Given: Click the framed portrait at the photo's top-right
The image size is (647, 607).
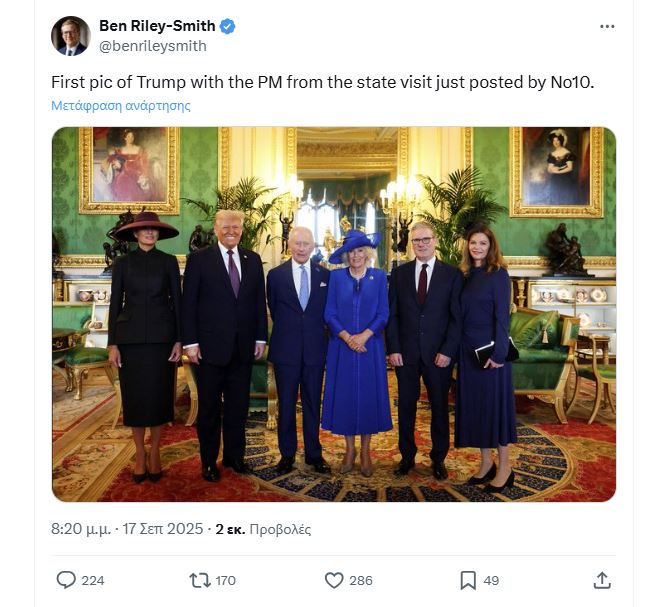Looking at the screenshot, I should click(556, 170).
